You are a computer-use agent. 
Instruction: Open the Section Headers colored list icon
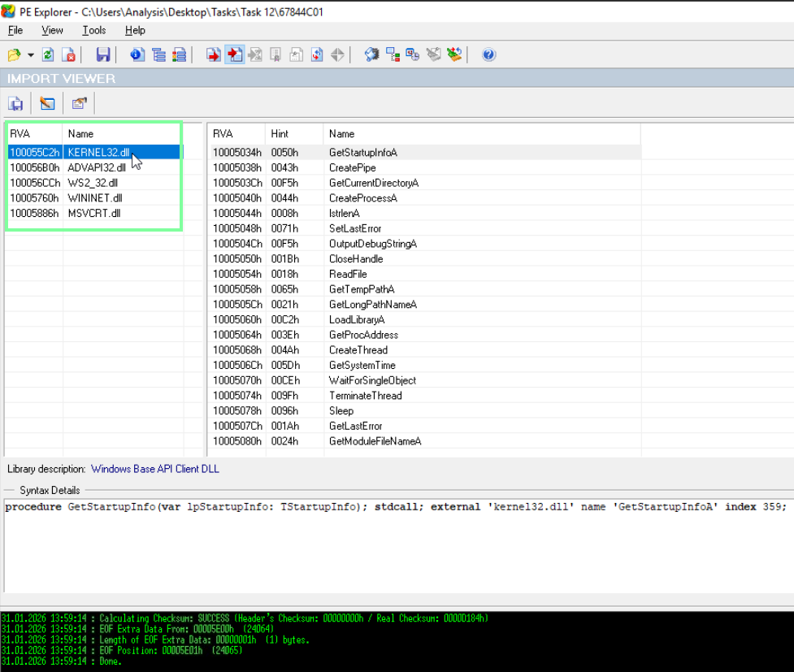tap(179, 54)
